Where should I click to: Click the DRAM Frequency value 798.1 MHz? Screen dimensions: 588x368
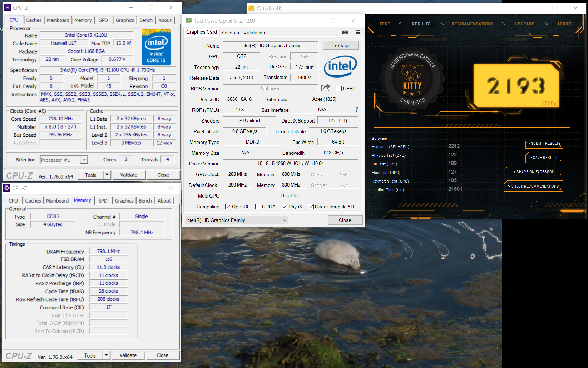(x=108, y=251)
